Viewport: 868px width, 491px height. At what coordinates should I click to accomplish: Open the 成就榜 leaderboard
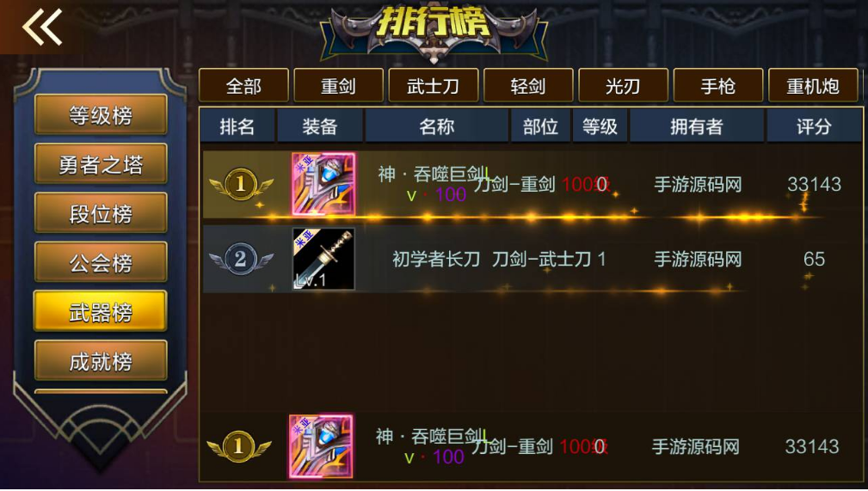click(x=101, y=361)
